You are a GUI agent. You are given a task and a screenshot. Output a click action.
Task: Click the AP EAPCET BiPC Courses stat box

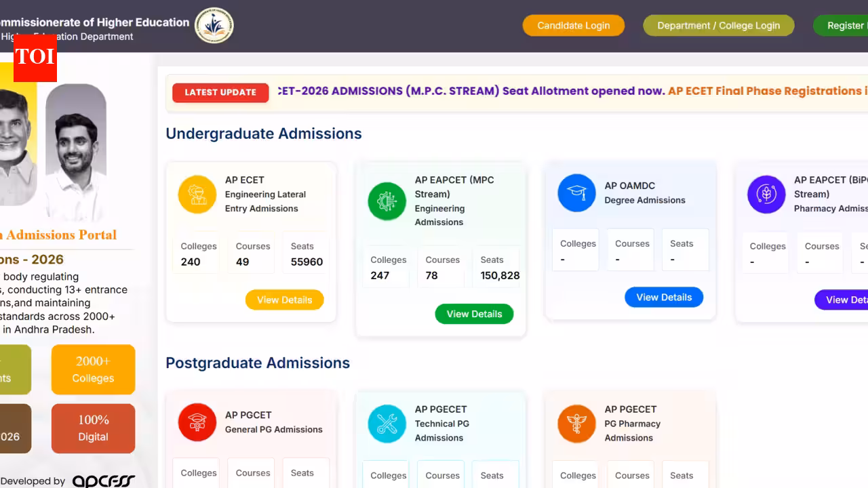tap(821, 254)
